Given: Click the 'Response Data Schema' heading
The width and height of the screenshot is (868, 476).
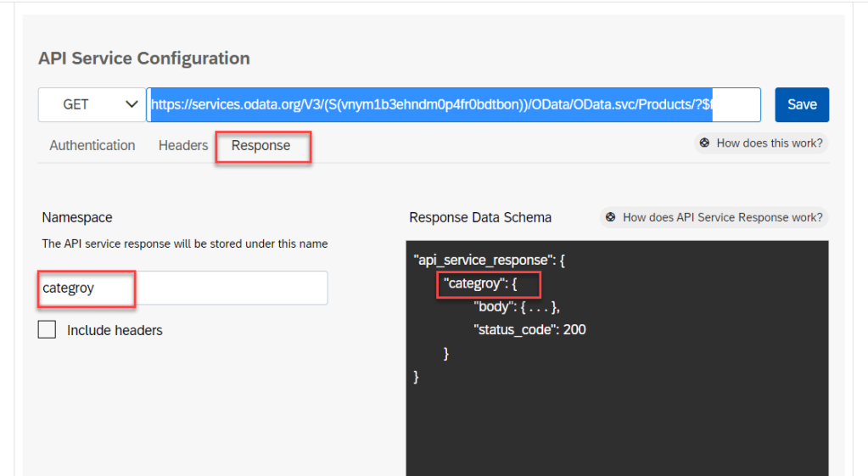Looking at the screenshot, I should [x=480, y=217].
